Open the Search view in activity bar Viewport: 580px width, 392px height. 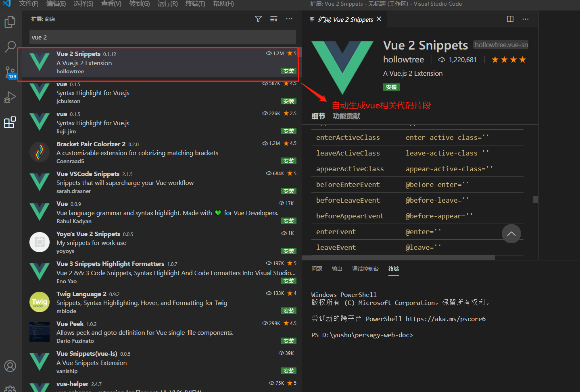coord(10,47)
